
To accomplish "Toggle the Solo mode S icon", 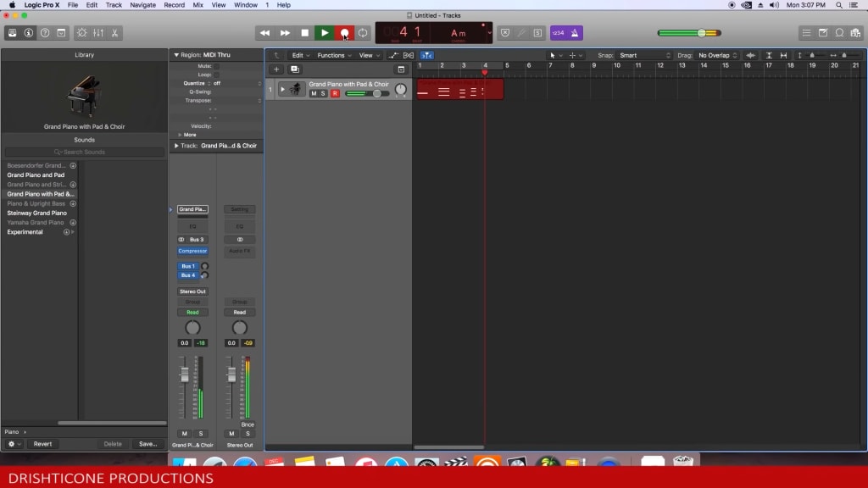I will click(x=537, y=33).
